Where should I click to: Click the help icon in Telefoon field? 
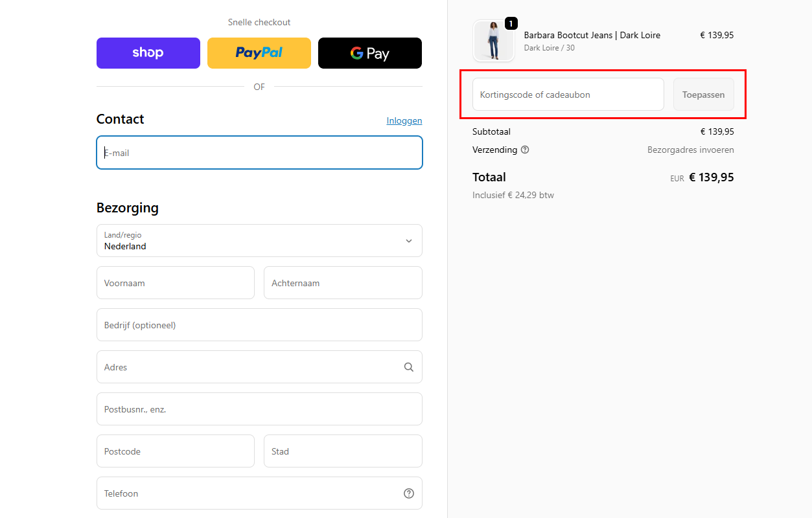(x=408, y=493)
